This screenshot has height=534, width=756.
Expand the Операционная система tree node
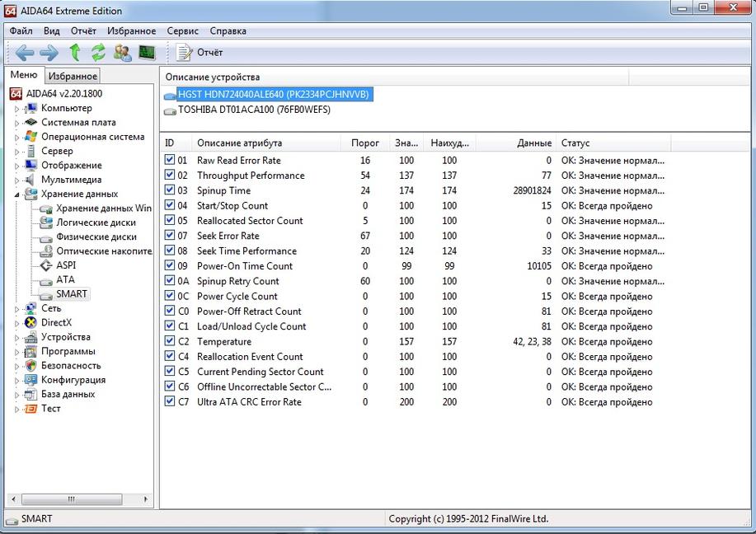click(x=16, y=138)
